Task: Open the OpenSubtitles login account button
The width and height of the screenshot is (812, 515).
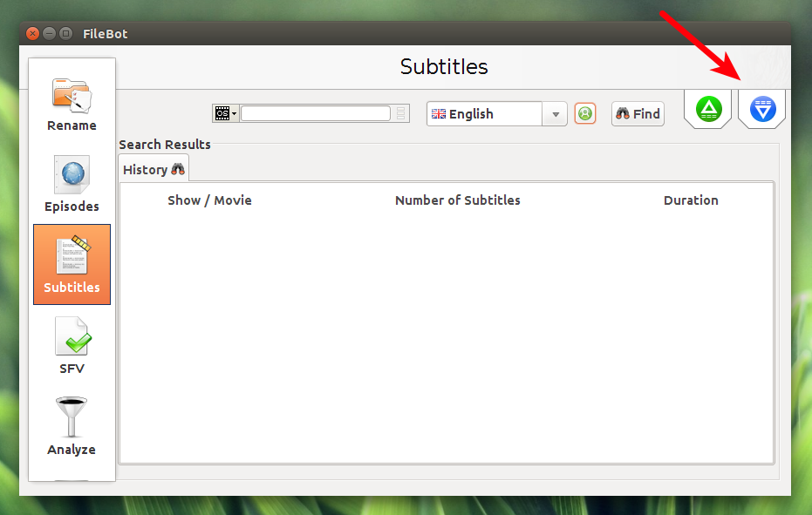Action: tap(585, 113)
